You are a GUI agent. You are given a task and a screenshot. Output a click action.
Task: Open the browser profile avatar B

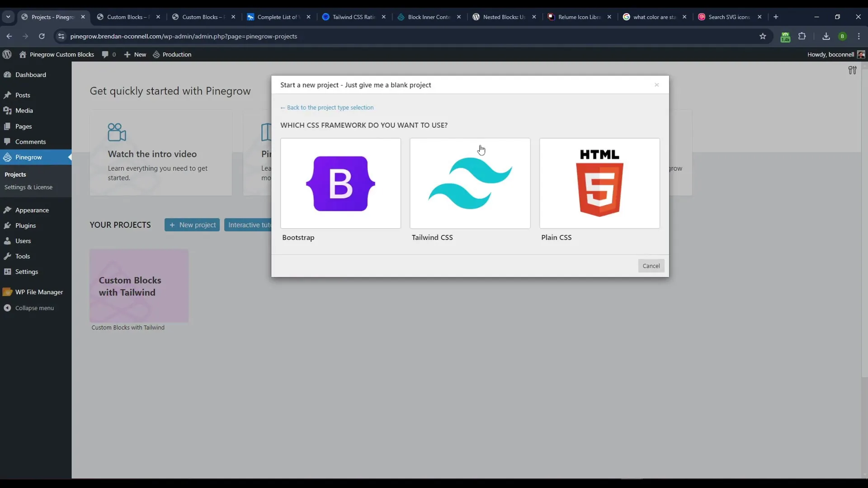point(843,36)
